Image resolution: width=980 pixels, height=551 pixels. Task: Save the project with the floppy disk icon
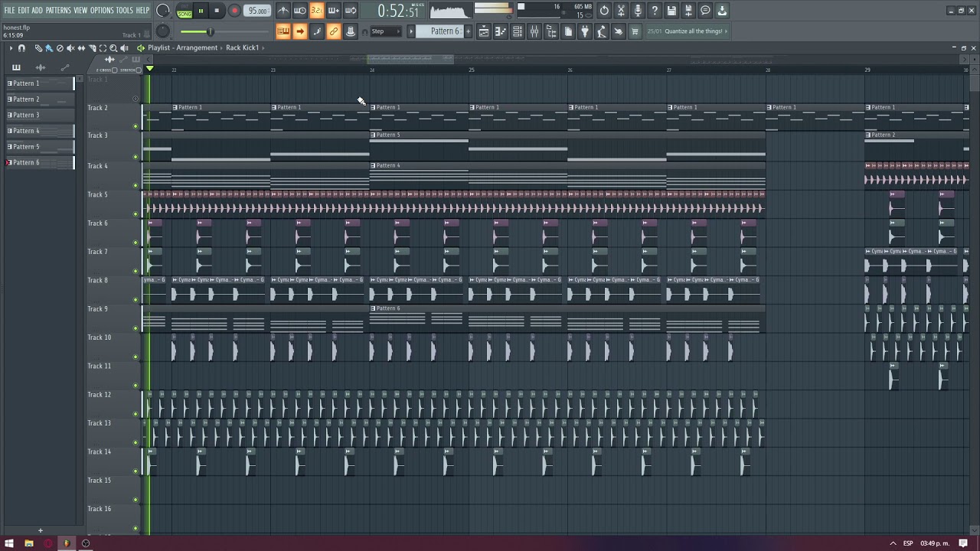click(x=671, y=11)
